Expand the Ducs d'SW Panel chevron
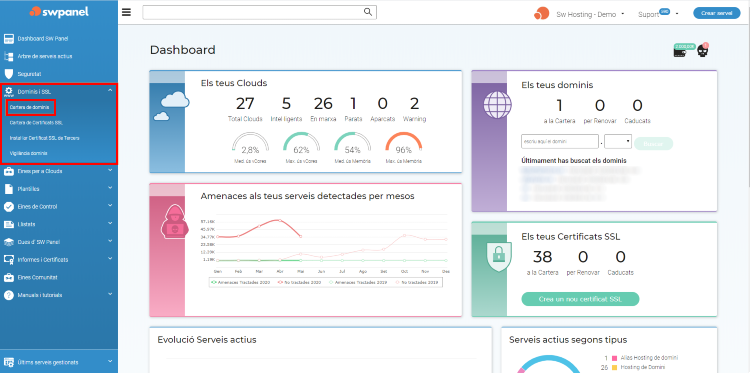750x373 pixels. click(110, 241)
